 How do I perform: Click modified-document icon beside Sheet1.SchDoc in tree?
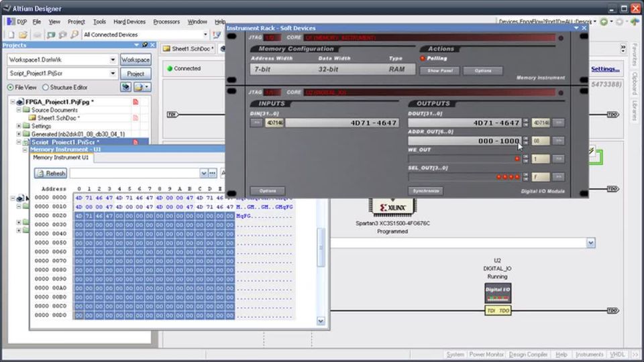[x=136, y=118]
